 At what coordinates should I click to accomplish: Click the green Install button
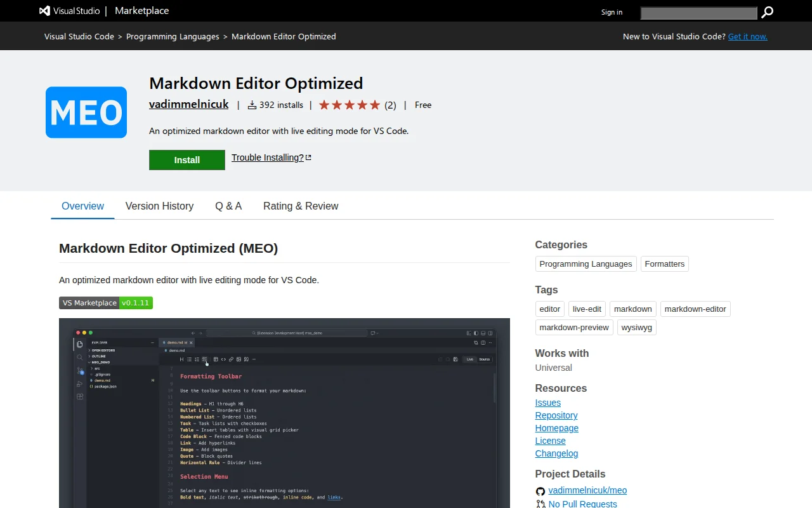click(x=187, y=160)
